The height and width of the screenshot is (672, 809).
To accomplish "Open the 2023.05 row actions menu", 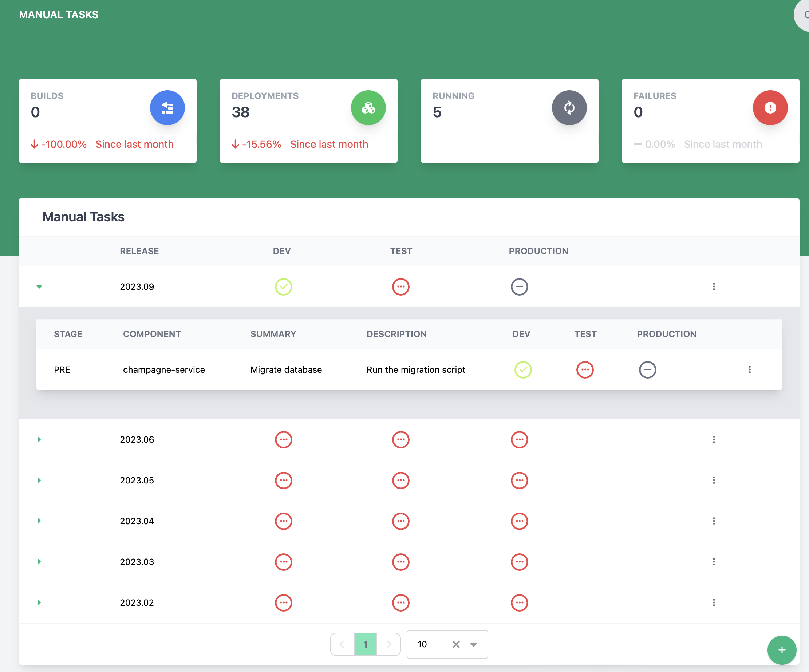I will point(714,480).
